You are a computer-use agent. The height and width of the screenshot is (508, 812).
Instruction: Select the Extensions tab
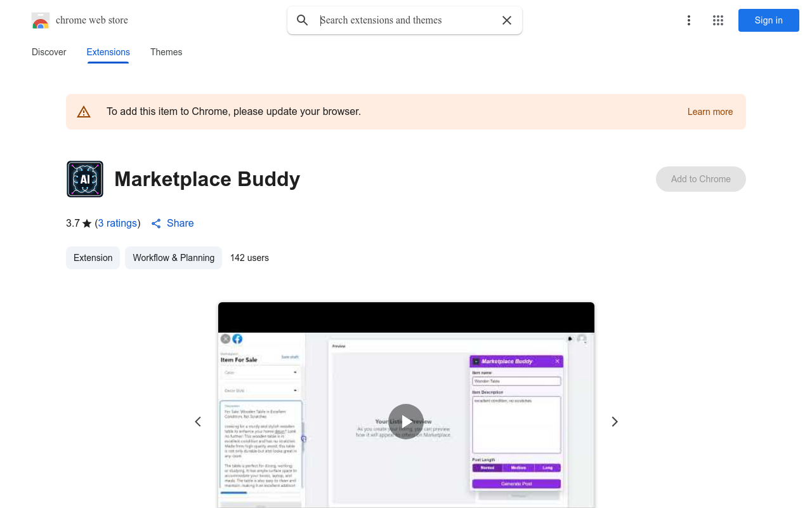pos(108,52)
